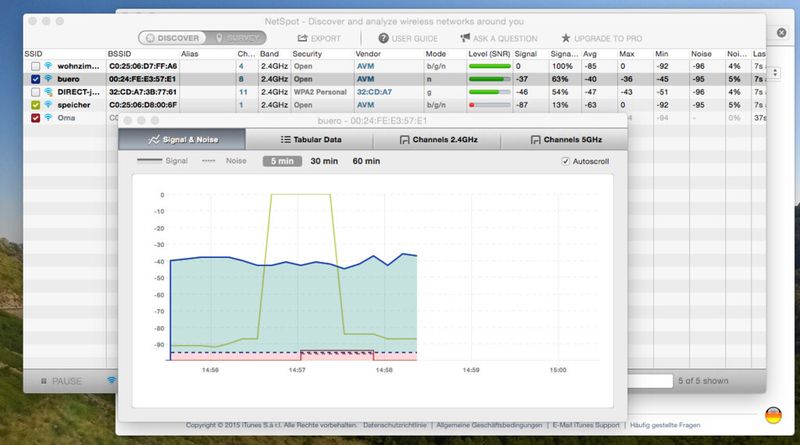The width and height of the screenshot is (800, 445).
Task: Open Ask a Question
Action: [499, 38]
